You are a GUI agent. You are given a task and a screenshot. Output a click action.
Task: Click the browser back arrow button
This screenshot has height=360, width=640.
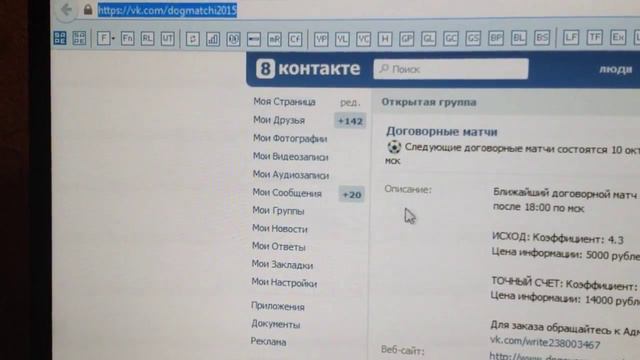tap(67, 9)
